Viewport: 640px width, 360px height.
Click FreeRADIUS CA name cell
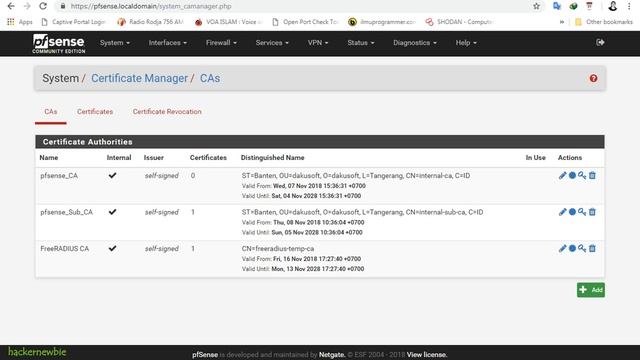tap(64, 248)
